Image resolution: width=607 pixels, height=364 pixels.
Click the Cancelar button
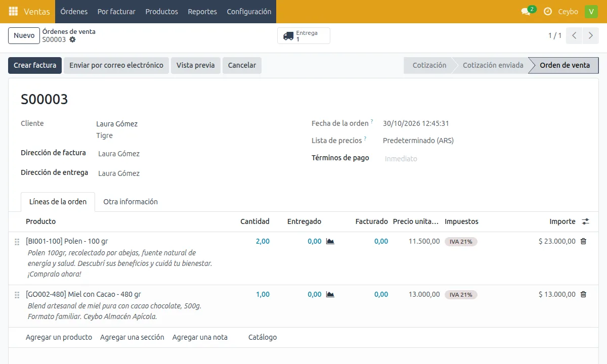click(x=242, y=65)
